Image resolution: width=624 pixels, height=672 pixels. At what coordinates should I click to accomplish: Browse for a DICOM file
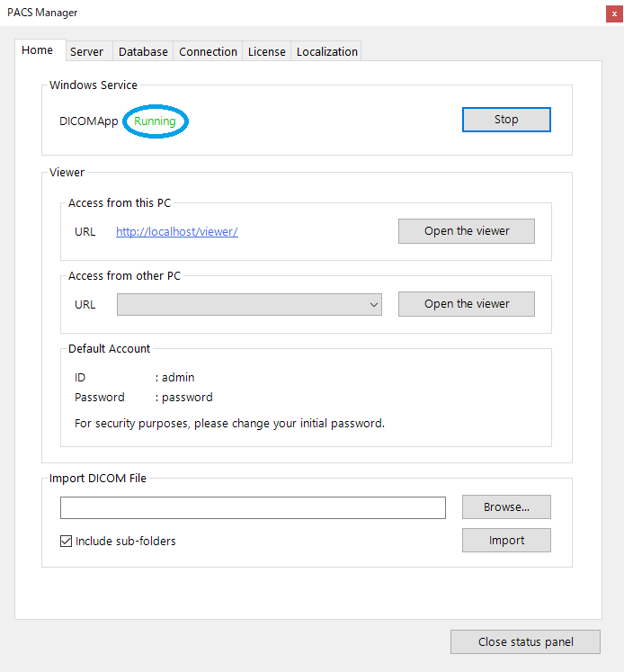(506, 507)
